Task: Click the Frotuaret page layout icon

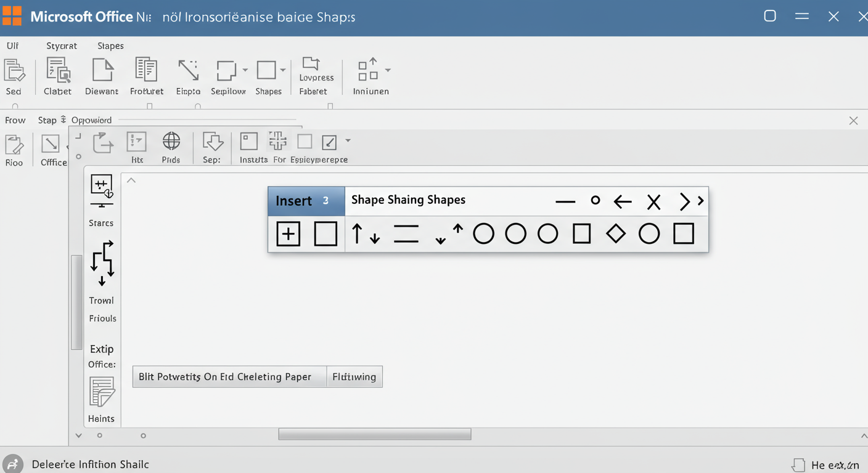Action: point(146,70)
